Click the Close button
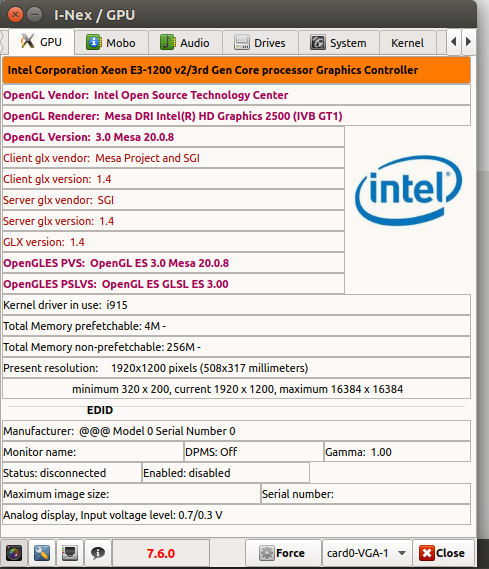 point(443,553)
